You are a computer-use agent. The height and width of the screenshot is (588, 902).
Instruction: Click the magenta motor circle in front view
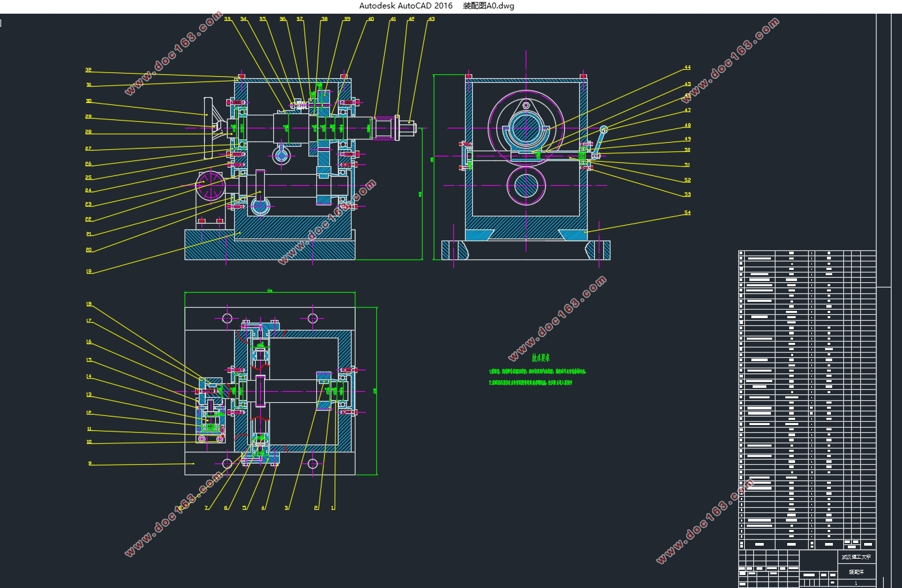point(211,185)
